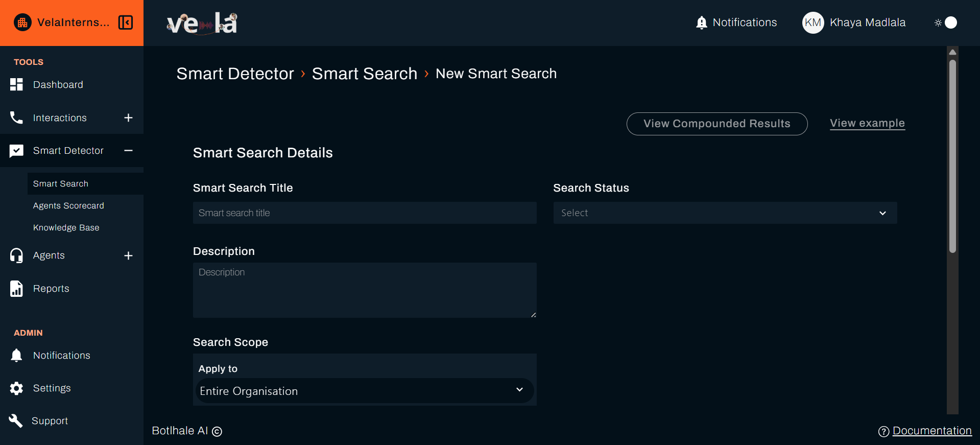This screenshot has height=445, width=980.
Task: Open Knowledge Base in sidebar
Action: pos(66,228)
